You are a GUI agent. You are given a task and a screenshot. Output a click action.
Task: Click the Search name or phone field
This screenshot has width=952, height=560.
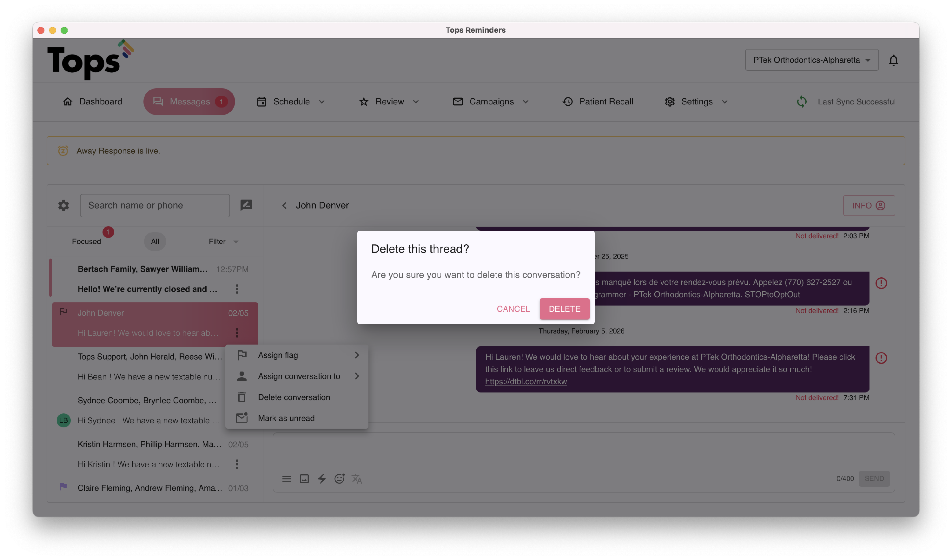[155, 205]
